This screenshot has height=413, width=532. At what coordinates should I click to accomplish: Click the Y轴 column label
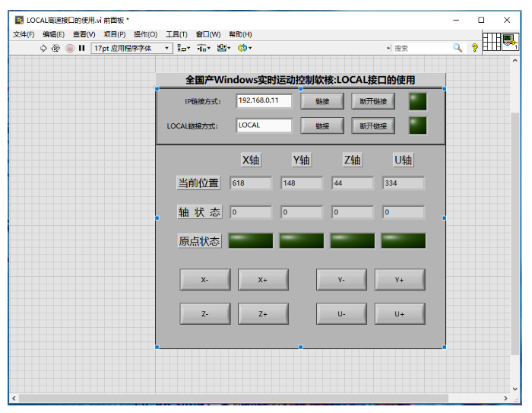302,160
